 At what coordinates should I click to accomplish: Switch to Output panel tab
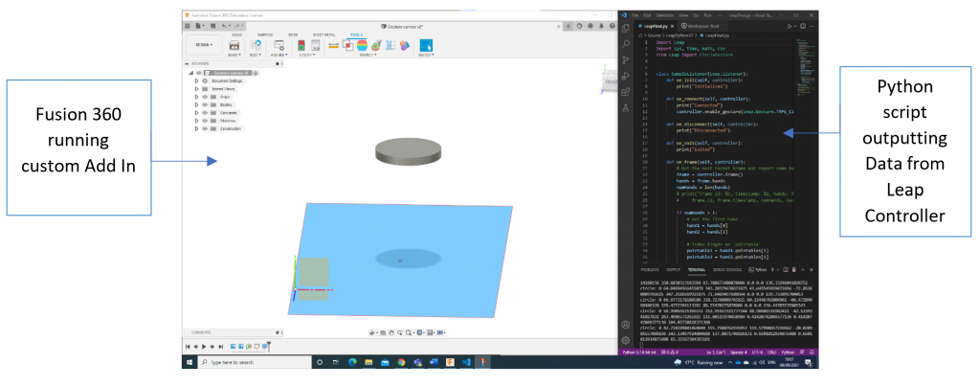(x=673, y=269)
